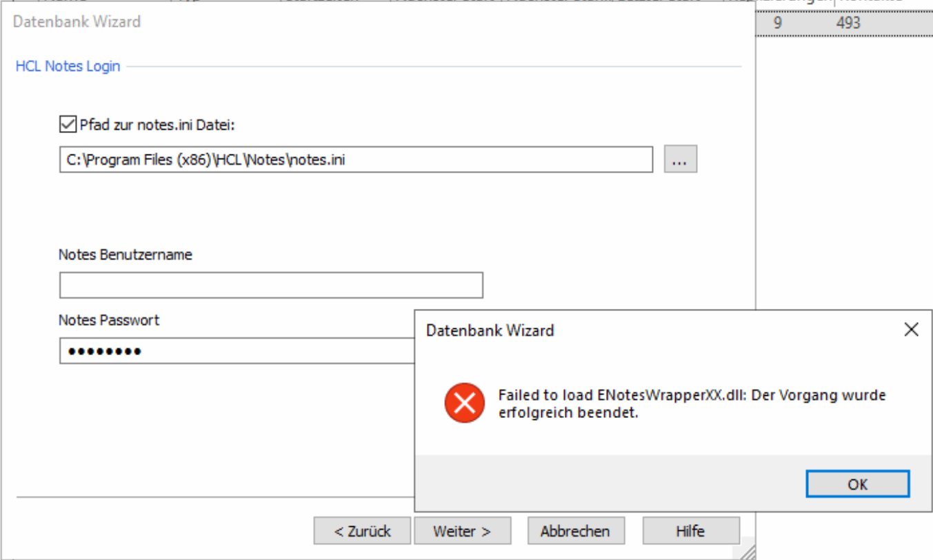Open help with the 'Hilfe' button
Image resolution: width=933 pixels, height=560 pixels.
[x=690, y=531]
